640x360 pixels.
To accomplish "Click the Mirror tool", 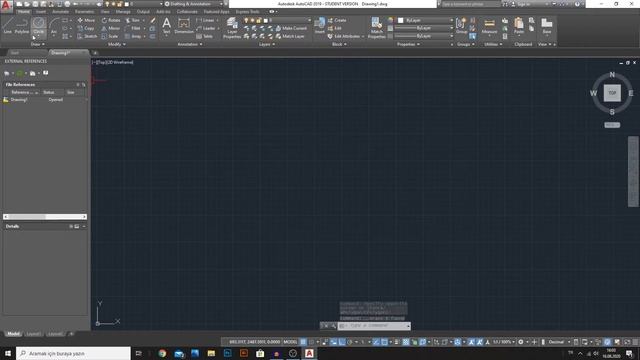I will coord(111,28).
